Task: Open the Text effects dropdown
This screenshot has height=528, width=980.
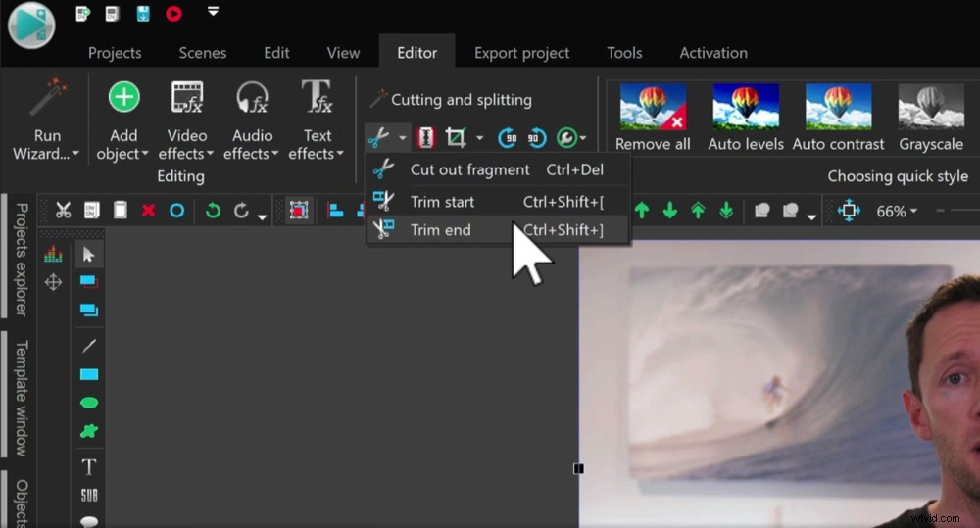Action: coord(317,120)
